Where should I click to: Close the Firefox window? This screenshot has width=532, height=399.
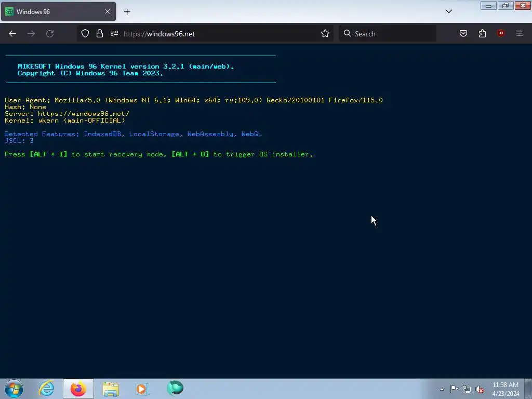click(x=523, y=6)
